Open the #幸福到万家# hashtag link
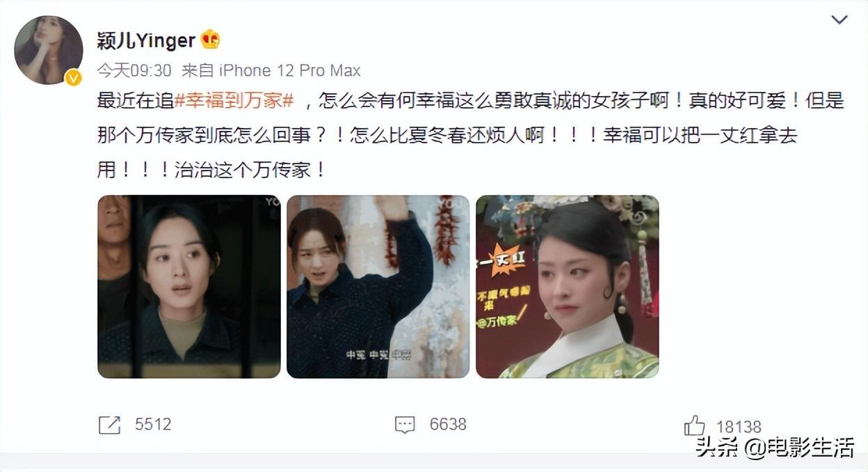 (x=234, y=101)
